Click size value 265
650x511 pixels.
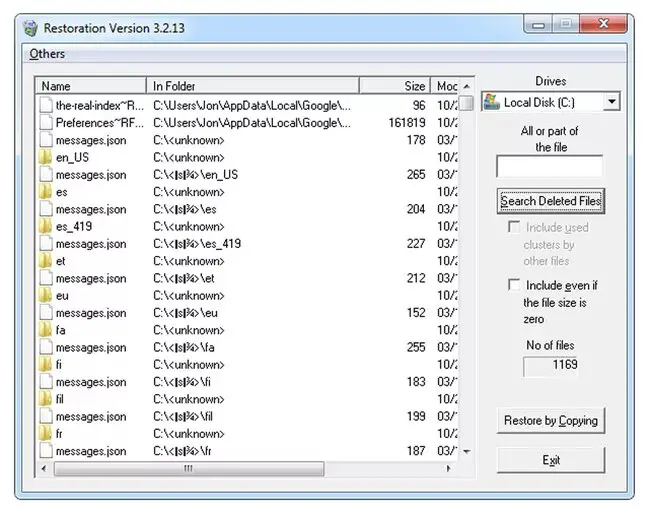[x=416, y=174]
